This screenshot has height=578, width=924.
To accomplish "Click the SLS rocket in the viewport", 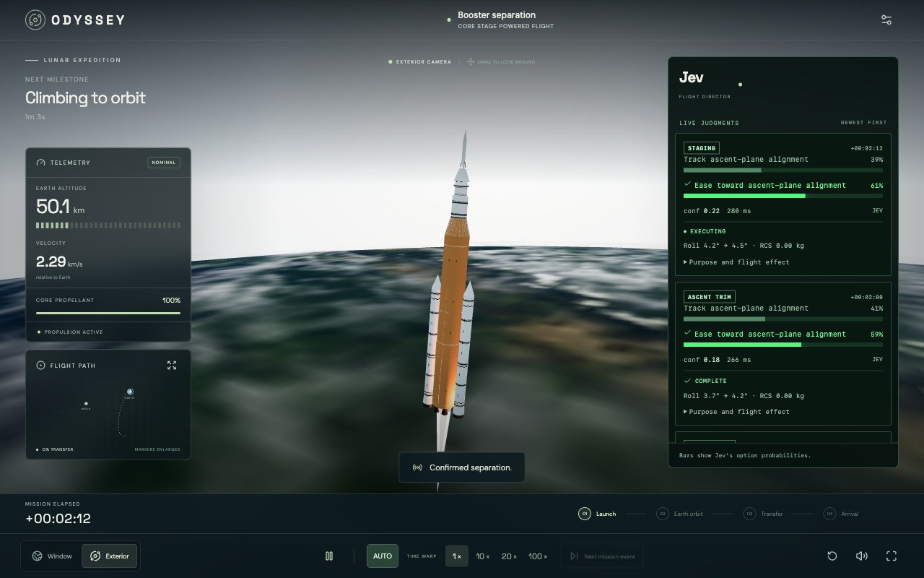I will (x=451, y=289).
